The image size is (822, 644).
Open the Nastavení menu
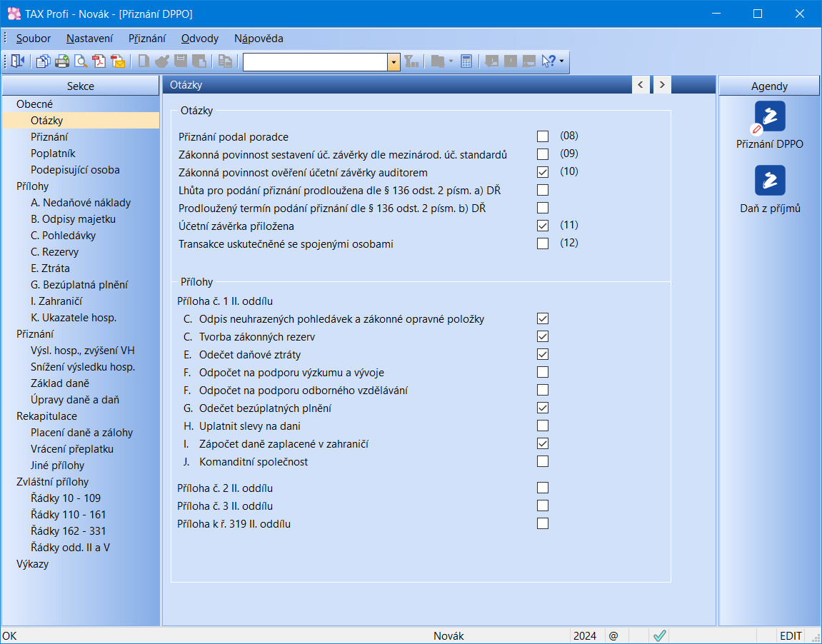coord(90,39)
